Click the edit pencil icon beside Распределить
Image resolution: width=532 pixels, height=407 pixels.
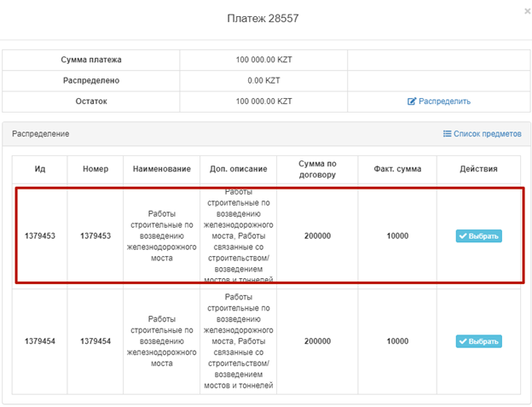[412, 101]
